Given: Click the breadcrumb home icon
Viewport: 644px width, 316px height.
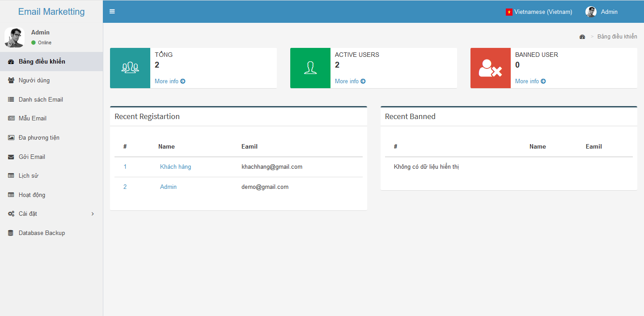Looking at the screenshot, I should point(582,36).
